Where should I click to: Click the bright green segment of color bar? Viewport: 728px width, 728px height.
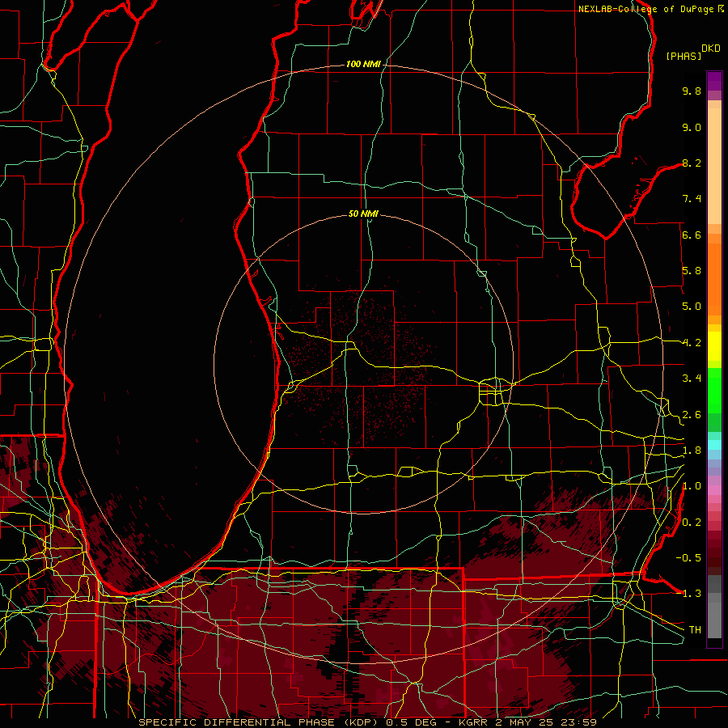coord(714,391)
